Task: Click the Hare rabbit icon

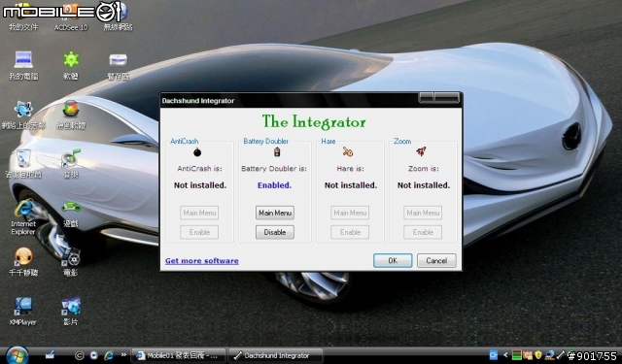Action: pos(348,151)
